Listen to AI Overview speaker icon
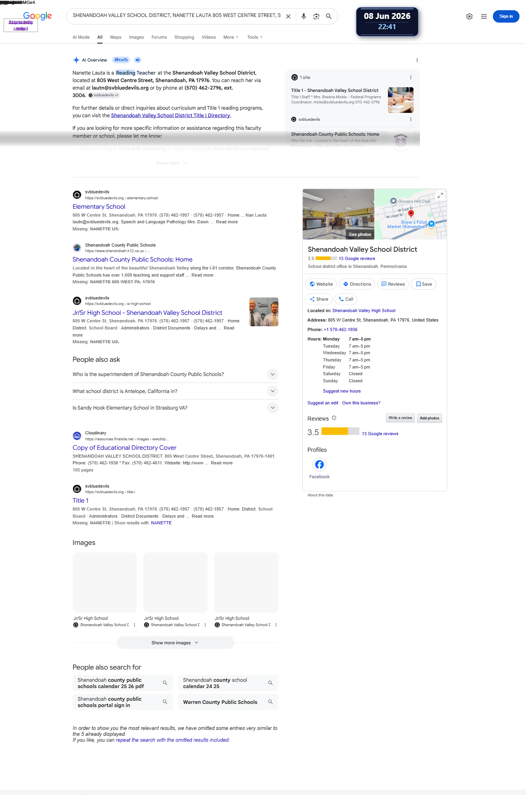Image resolution: width=532 pixels, height=795 pixels. tap(137, 60)
